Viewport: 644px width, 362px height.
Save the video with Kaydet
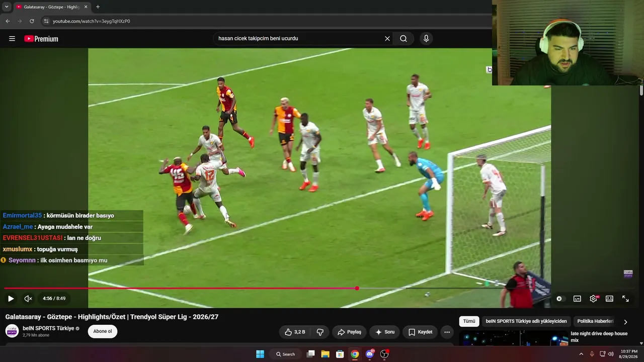tap(420, 332)
